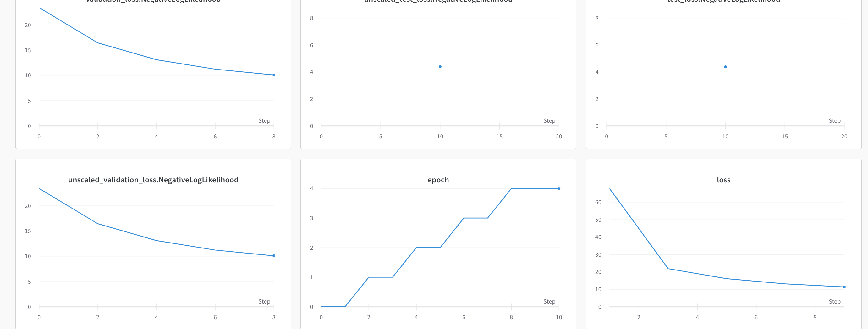Select the lone data point in test_loss chart

[725, 67]
